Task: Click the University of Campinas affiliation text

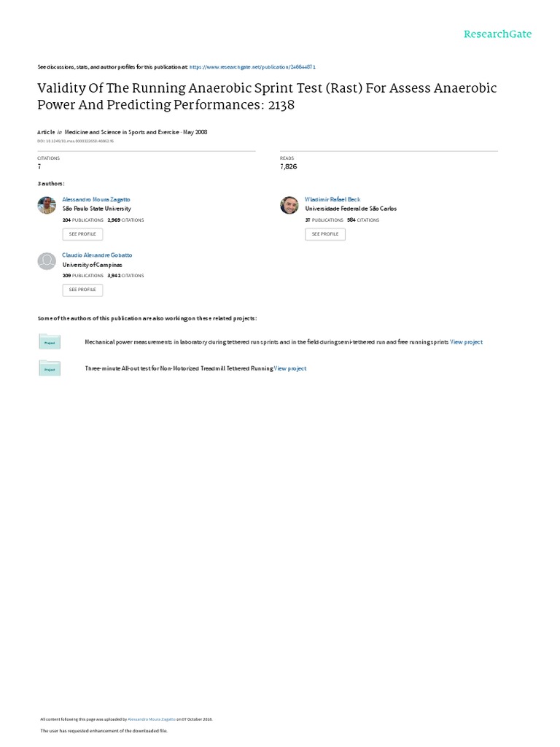Action: pyautogui.click(x=90, y=264)
